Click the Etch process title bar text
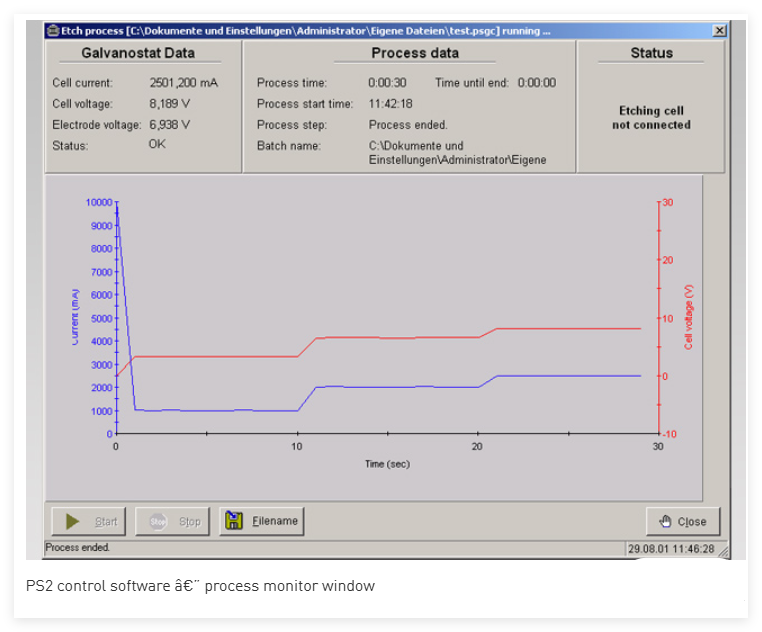 coord(300,31)
